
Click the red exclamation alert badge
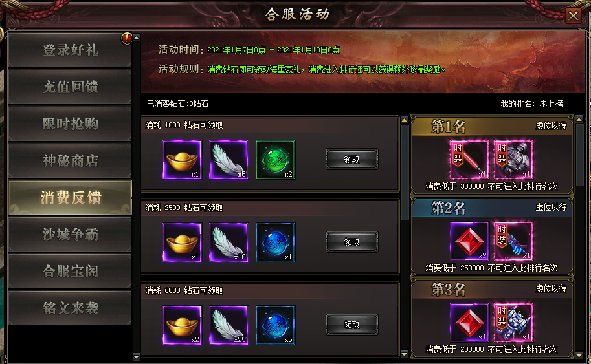127,38
